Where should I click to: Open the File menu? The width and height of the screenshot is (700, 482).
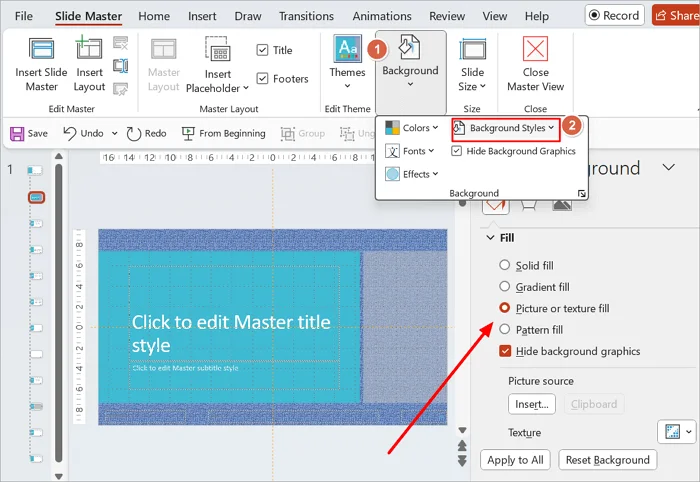[24, 17]
